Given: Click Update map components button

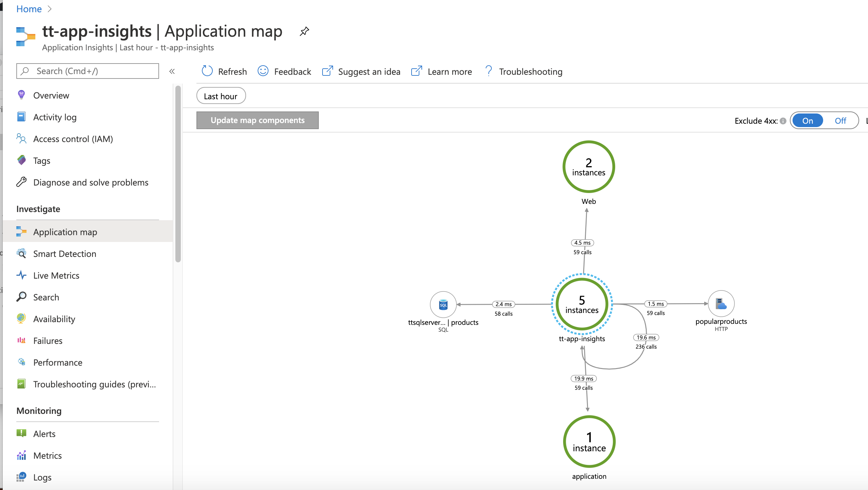Looking at the screenshot, I should click(258, 120).
